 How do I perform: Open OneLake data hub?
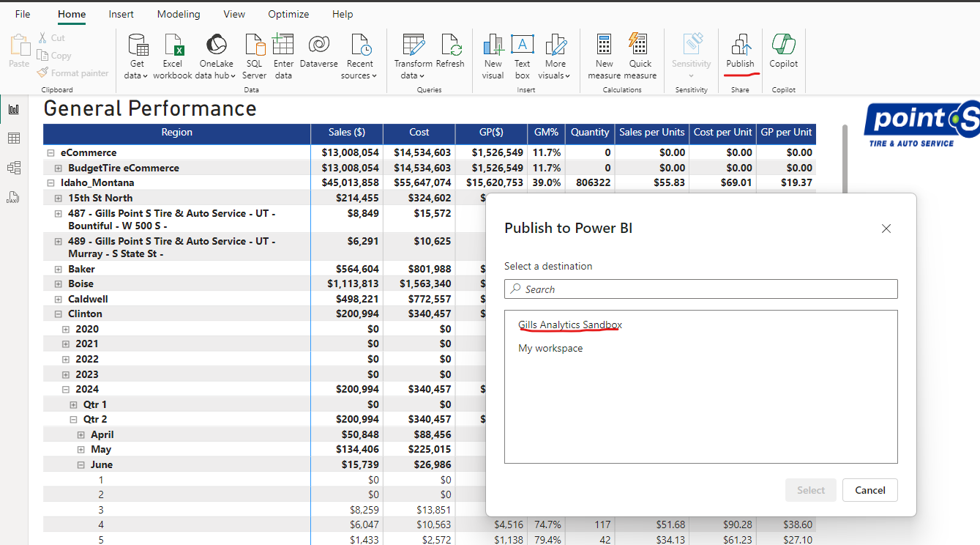coord(216,56)
